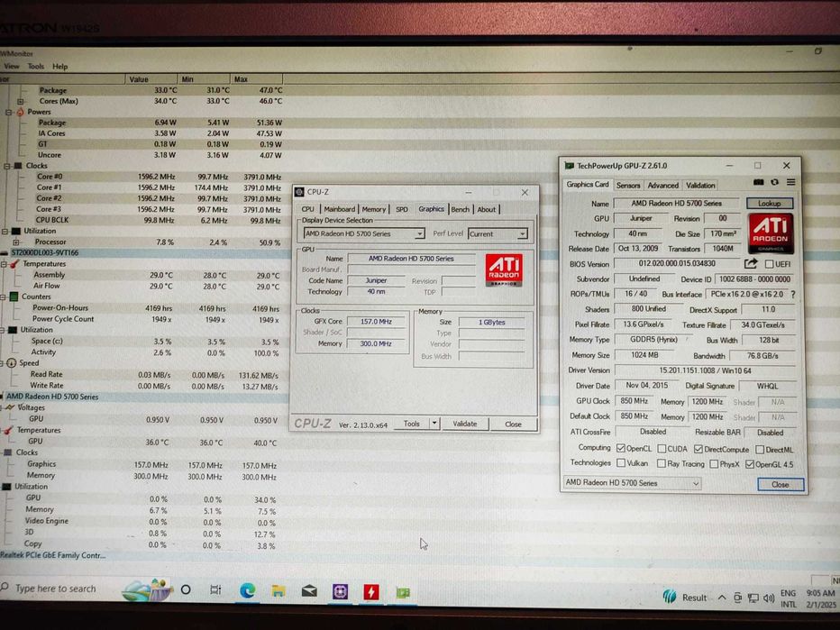Viewport: 840px width, 630px height.
Task: Click network tray icon
Action: 753,598
